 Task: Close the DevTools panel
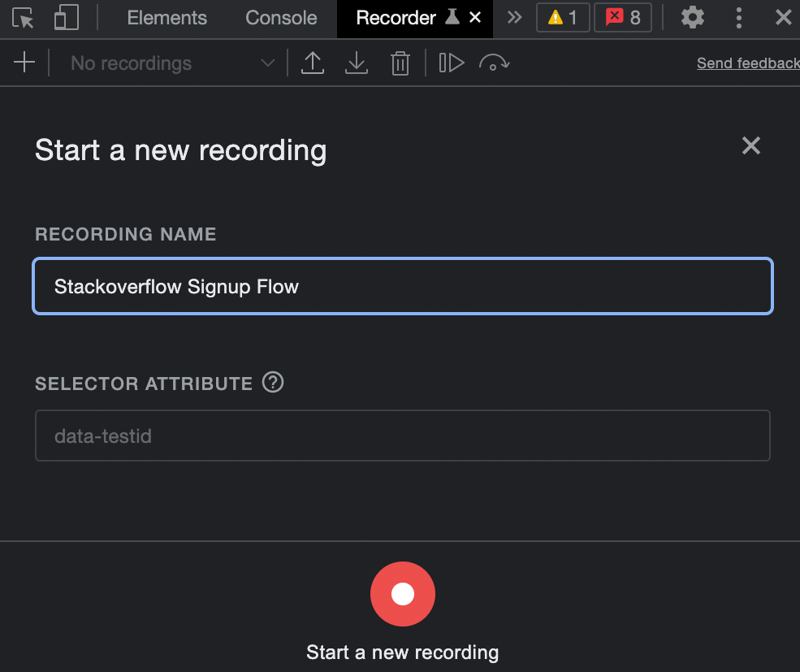tap(783, 18)
